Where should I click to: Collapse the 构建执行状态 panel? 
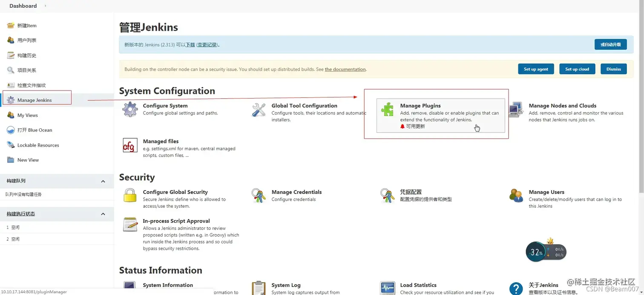[x=103, y=214]
